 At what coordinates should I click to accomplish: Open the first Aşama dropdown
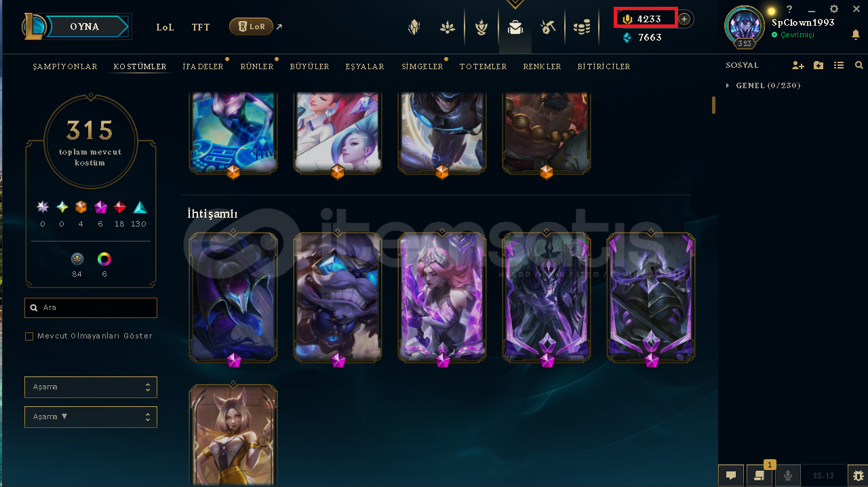91,387
